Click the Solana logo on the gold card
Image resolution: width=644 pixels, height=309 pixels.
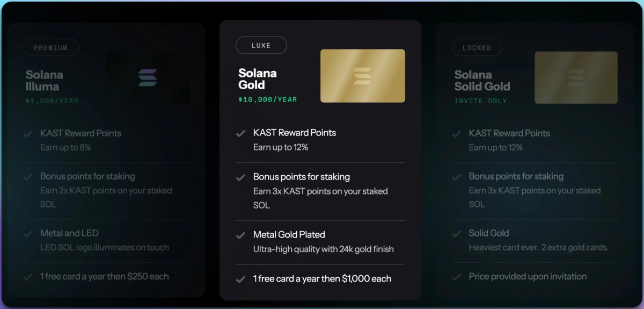point(363,76)
